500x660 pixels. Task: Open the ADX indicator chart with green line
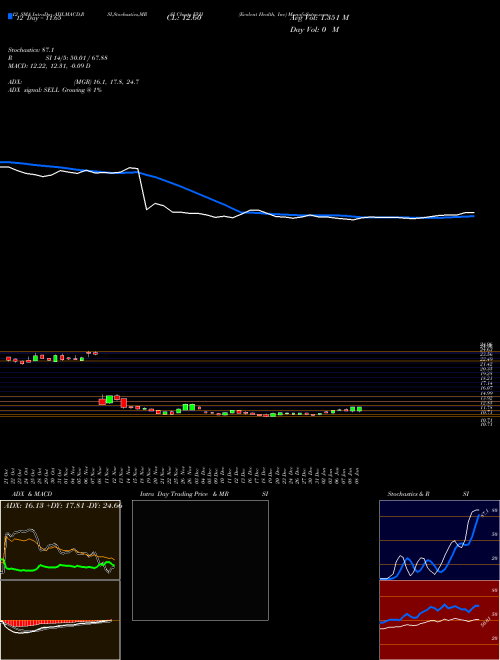point(60,540)
